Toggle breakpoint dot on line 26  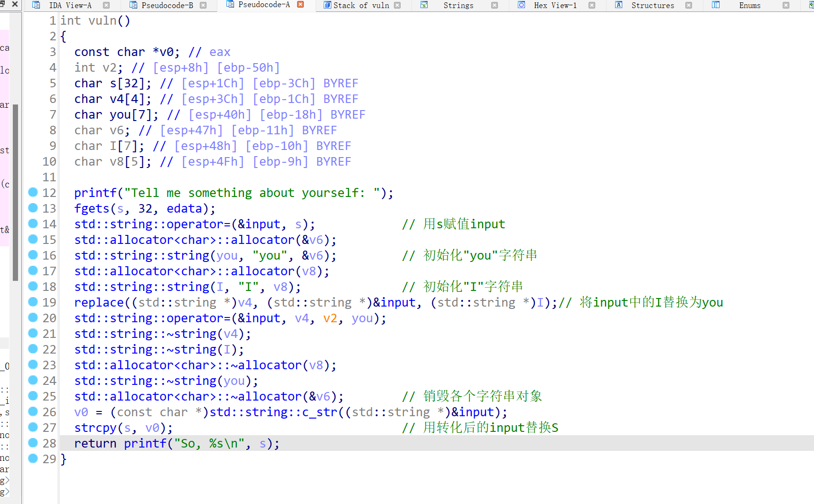tap(33, 411)
